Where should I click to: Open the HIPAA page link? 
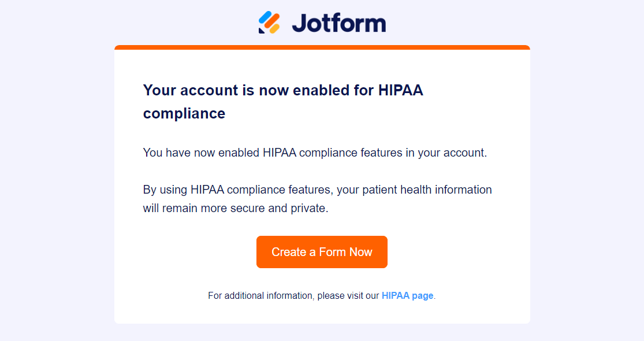tap(407, 295)
